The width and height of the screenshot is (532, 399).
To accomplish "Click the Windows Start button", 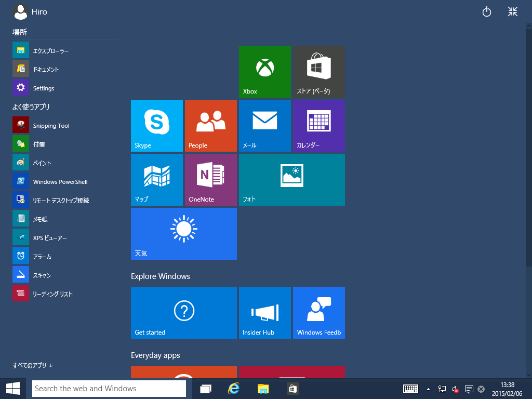I will coord(13,389).
